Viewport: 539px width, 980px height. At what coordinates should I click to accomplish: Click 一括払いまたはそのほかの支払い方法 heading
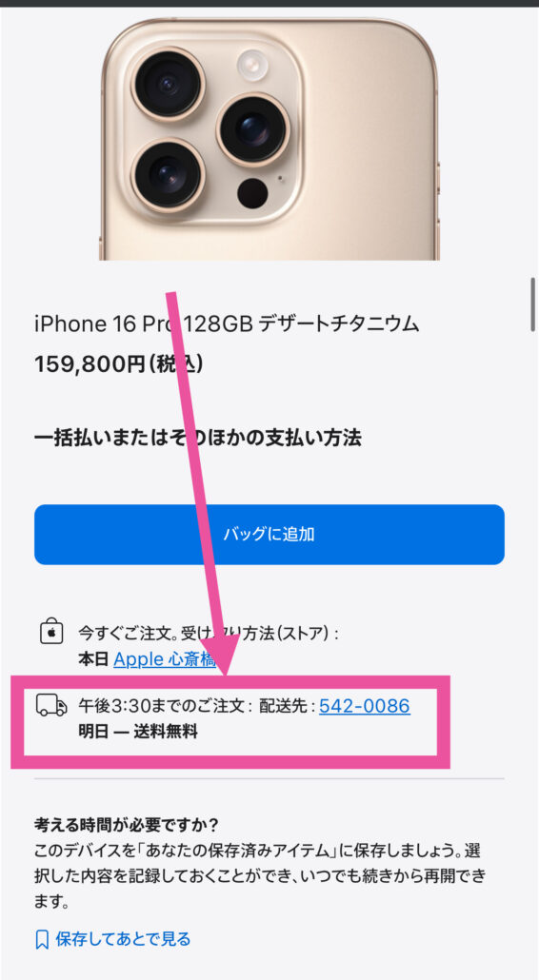[197, 438]
